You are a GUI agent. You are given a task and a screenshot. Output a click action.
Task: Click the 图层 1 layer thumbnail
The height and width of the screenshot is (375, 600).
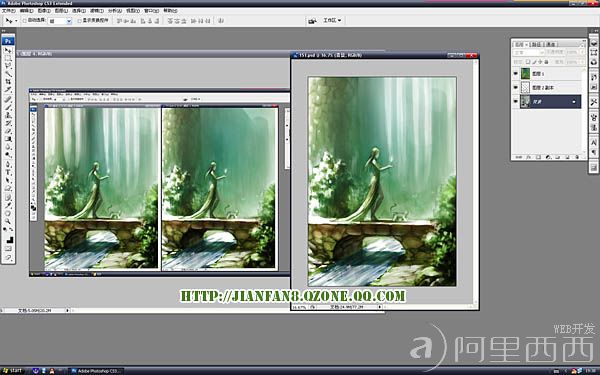point(525,74)
